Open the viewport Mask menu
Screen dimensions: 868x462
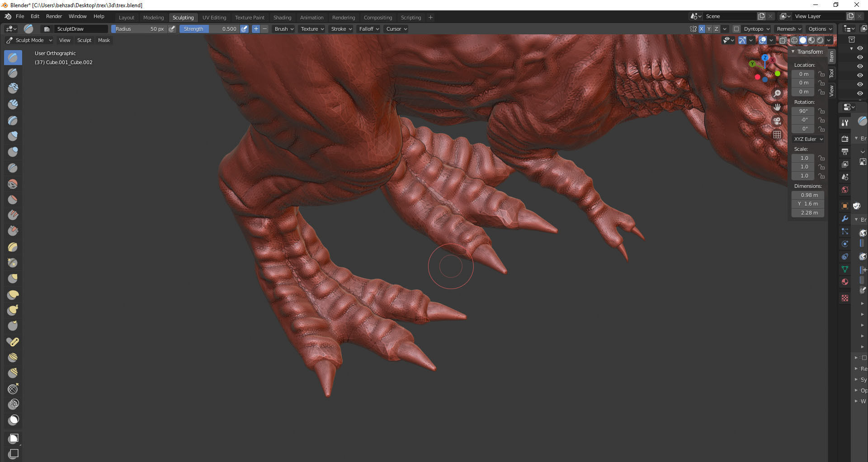tap(104, 40)
